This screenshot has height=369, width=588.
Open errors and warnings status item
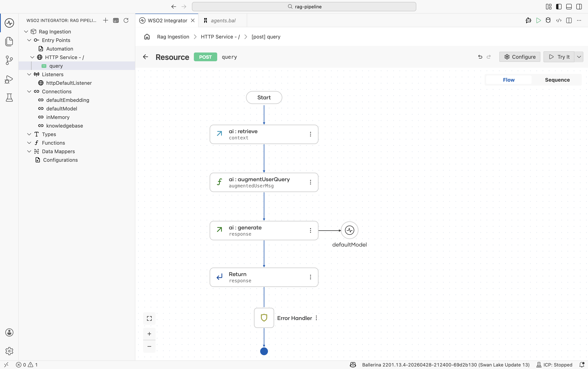tap(27, 365)
